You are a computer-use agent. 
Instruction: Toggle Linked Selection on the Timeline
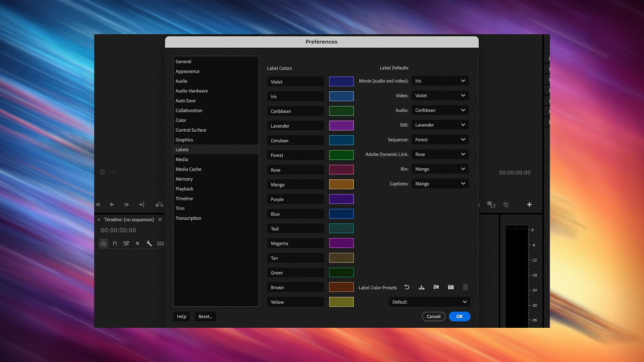pos(103,243)
